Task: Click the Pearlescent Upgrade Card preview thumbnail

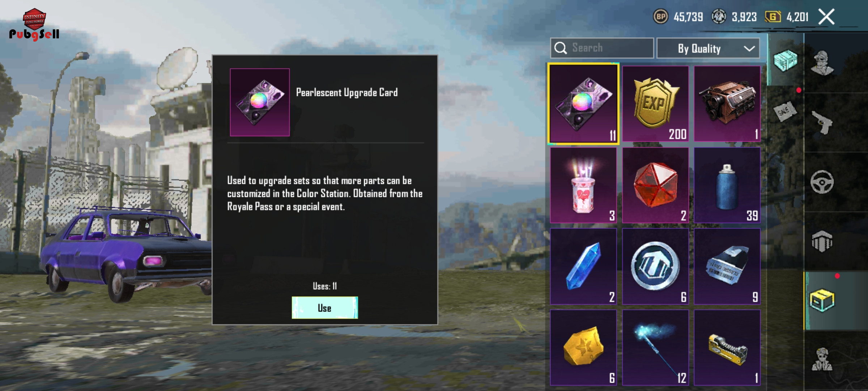Action: click(x=260, y=102)
